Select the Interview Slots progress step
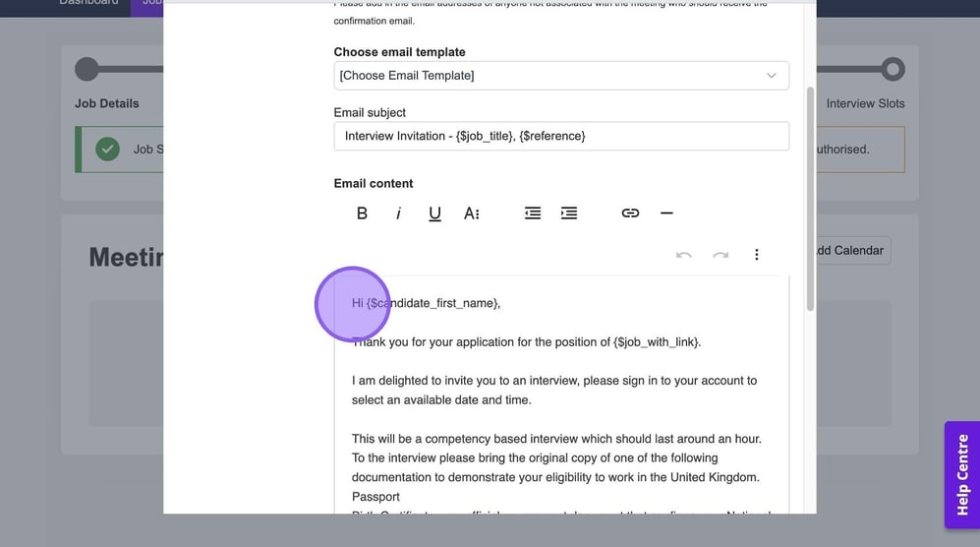This screenshot has width=980, height=547. pos(893,70)
